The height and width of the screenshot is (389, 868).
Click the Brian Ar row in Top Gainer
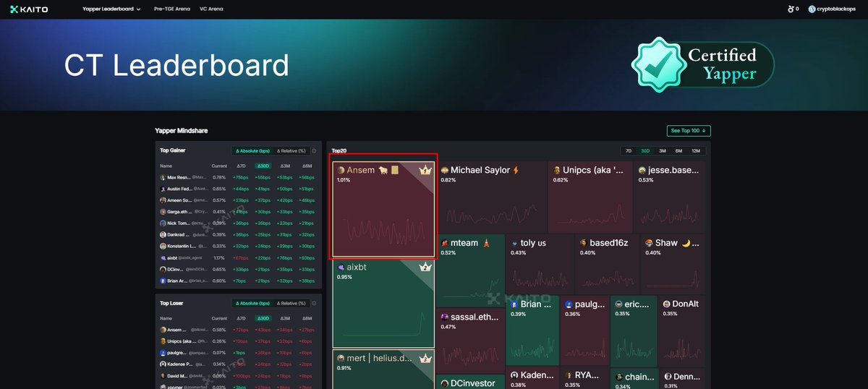(x=238, y=281)
